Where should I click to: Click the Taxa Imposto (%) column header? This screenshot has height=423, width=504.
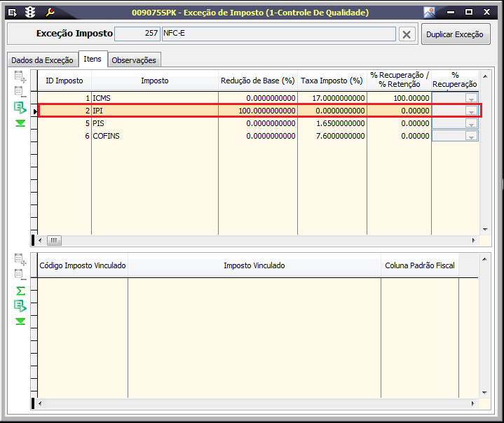[332, 81]
